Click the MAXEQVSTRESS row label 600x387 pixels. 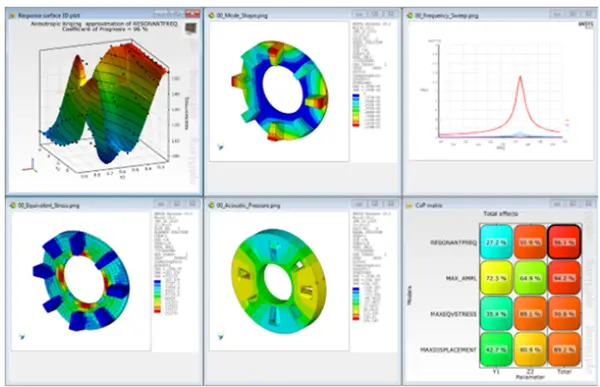click(x=454, y=314)
